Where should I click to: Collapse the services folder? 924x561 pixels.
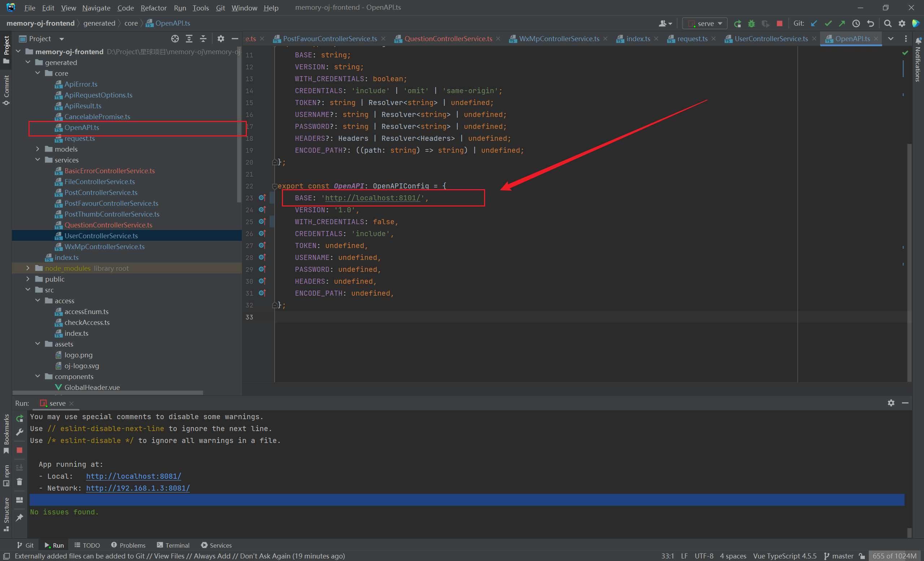click(38, 160)
